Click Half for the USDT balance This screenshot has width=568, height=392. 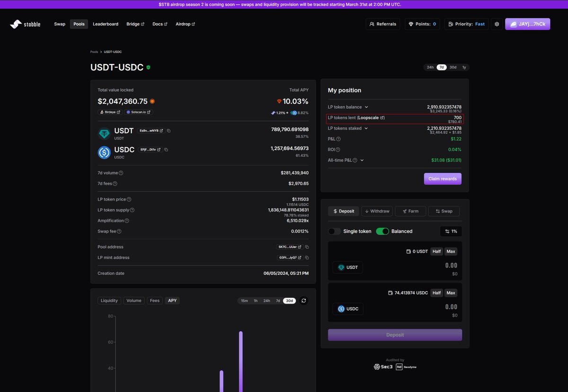click(x=436, y=251)
